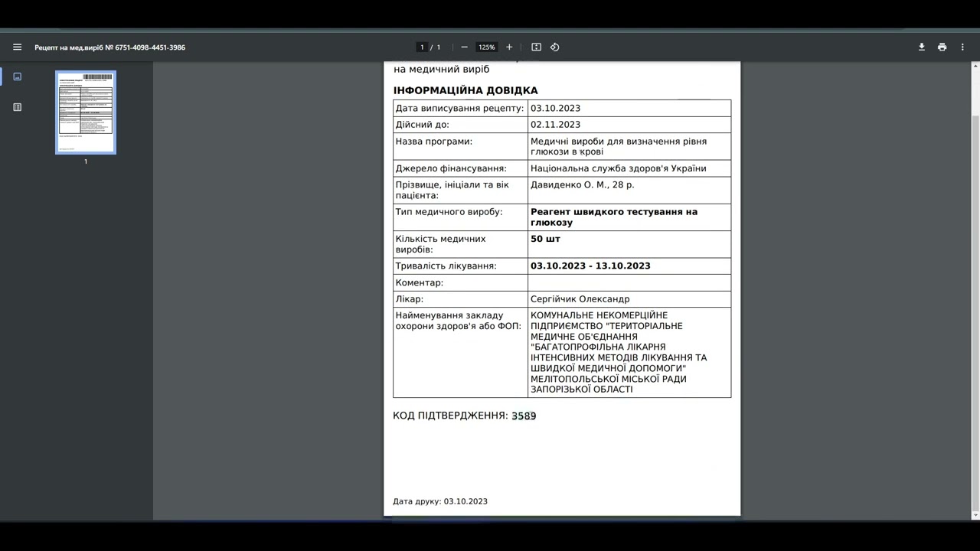Click the 'Дата друку: 03.10.2023' line

click(440, 501)
